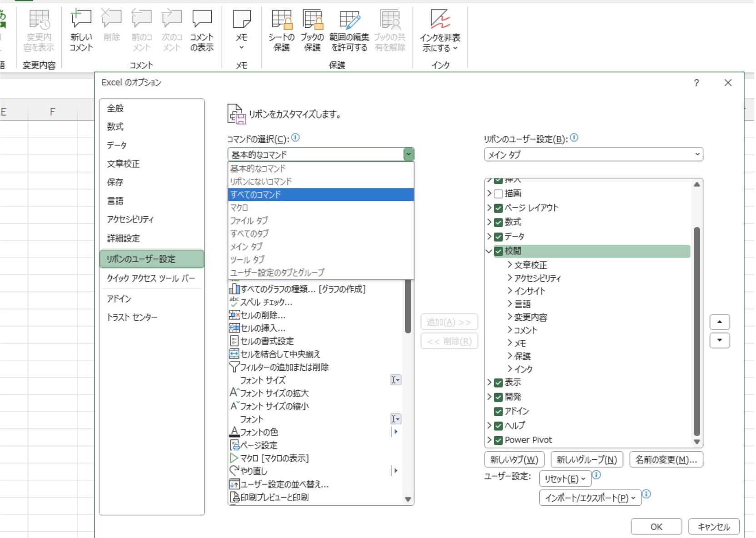This screenshot has width=756, height=538.
Task: Select the やり直し command icon
Action: (x=234, y=471)
